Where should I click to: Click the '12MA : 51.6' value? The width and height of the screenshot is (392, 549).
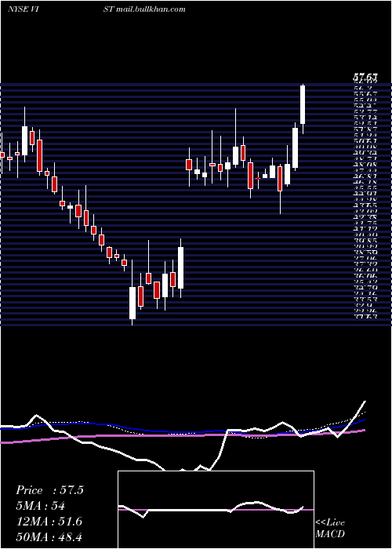click(x=49, y=522)
